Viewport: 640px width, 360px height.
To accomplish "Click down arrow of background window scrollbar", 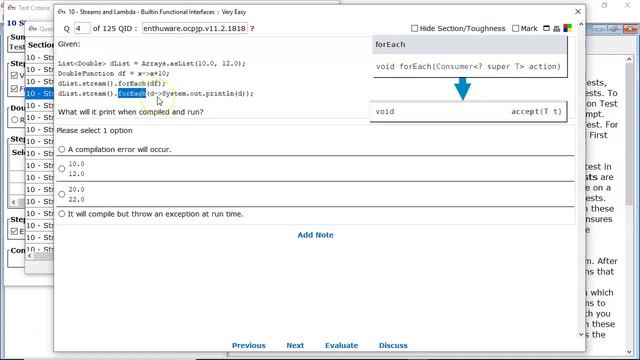I will point(629,351).
